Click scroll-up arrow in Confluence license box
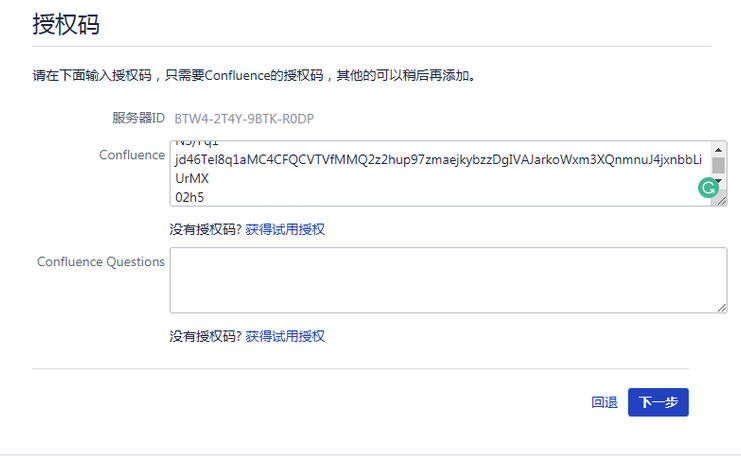The image size is (741, 456). [x=719, y=147]
